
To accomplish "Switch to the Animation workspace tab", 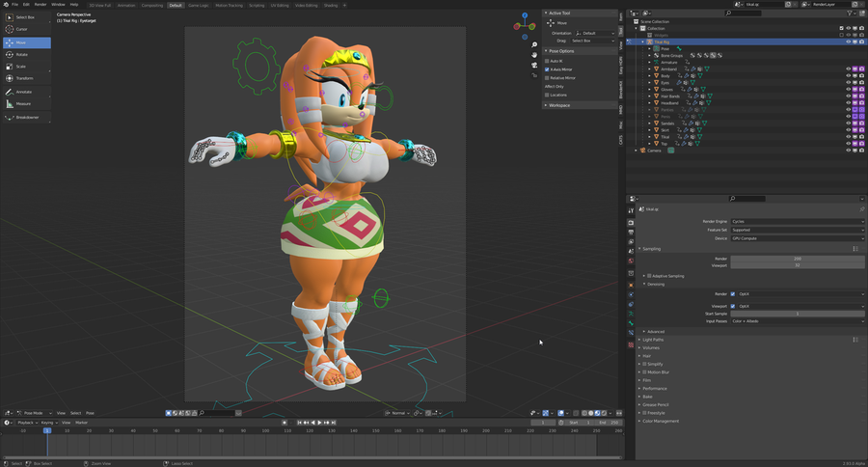I will pos(126,5).
